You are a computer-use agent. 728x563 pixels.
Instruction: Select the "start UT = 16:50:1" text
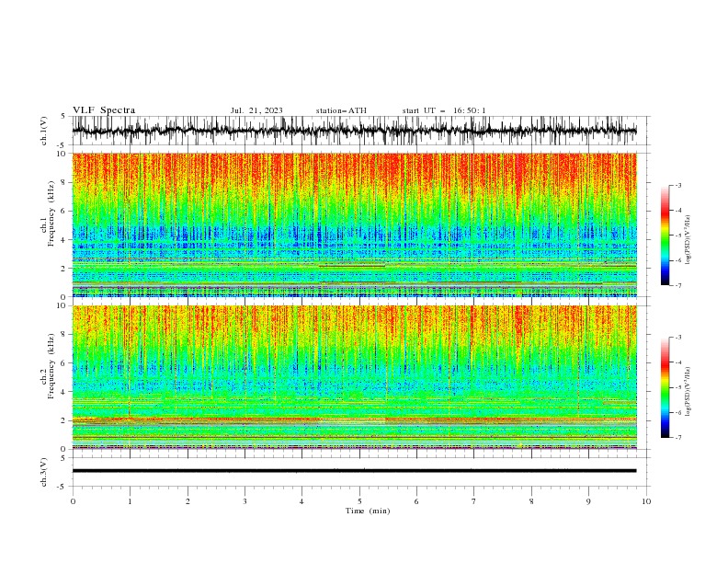(444, 110)
